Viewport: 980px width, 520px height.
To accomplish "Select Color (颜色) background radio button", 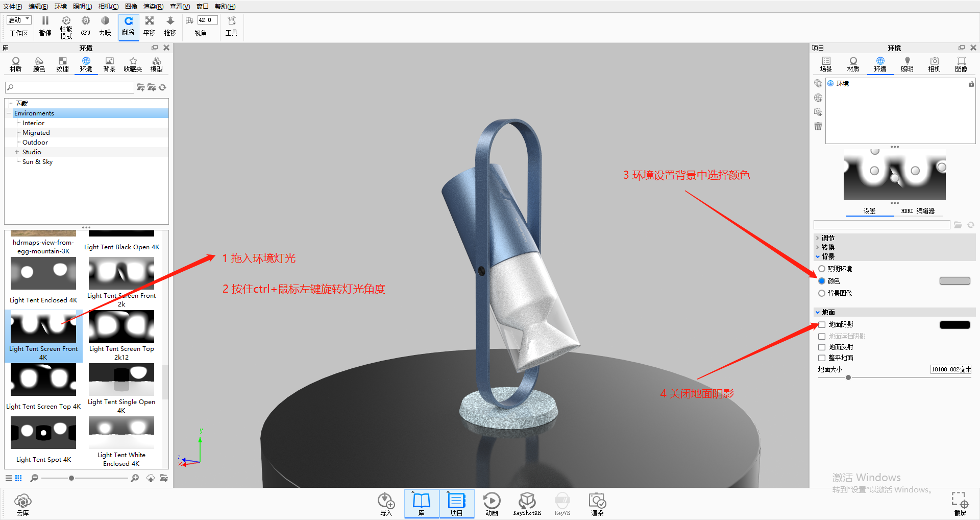I will tap(822, 281).
